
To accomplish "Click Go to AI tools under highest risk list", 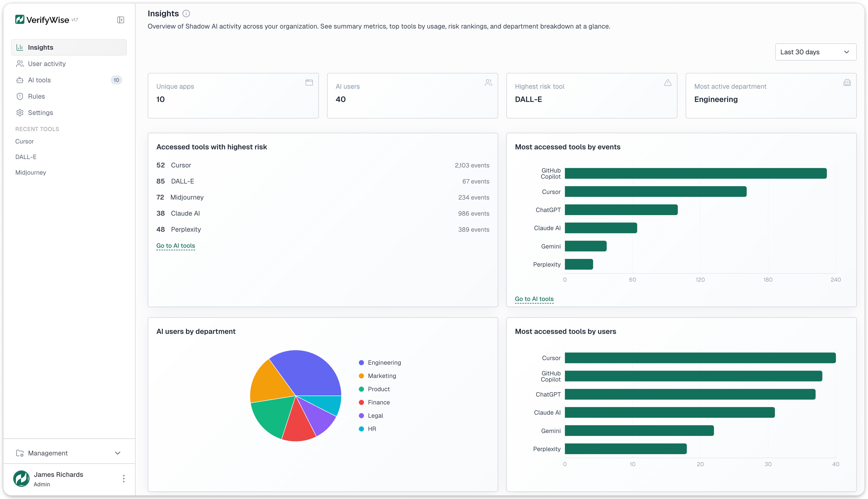I will pyautogui.click(x=176, y=245).
